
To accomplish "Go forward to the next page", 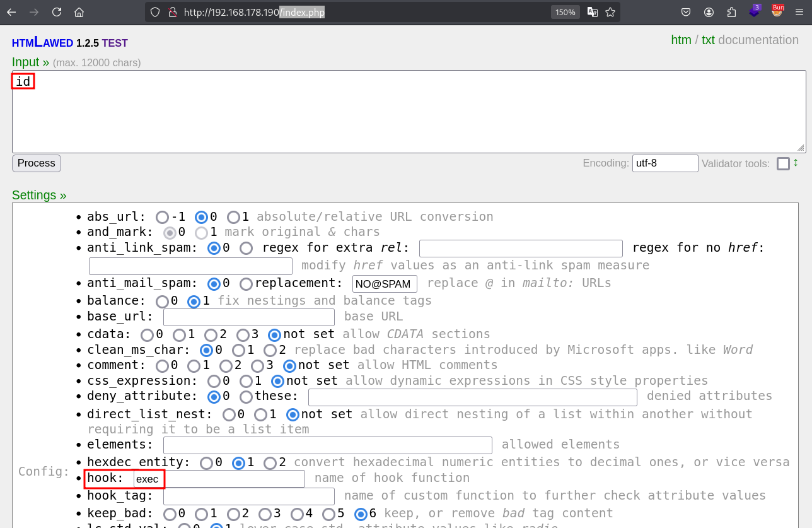I will pos(34,12).
